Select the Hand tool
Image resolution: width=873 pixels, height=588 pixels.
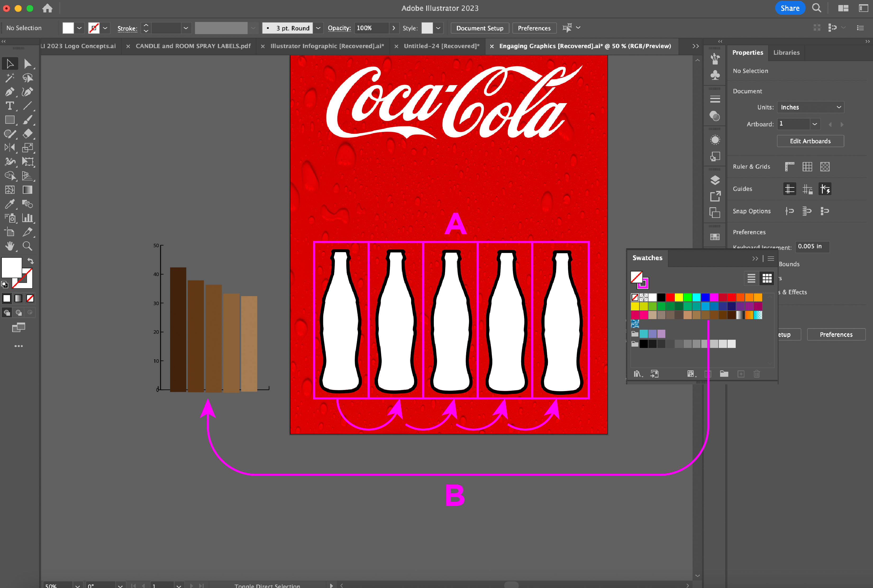[x=10, y=246]
